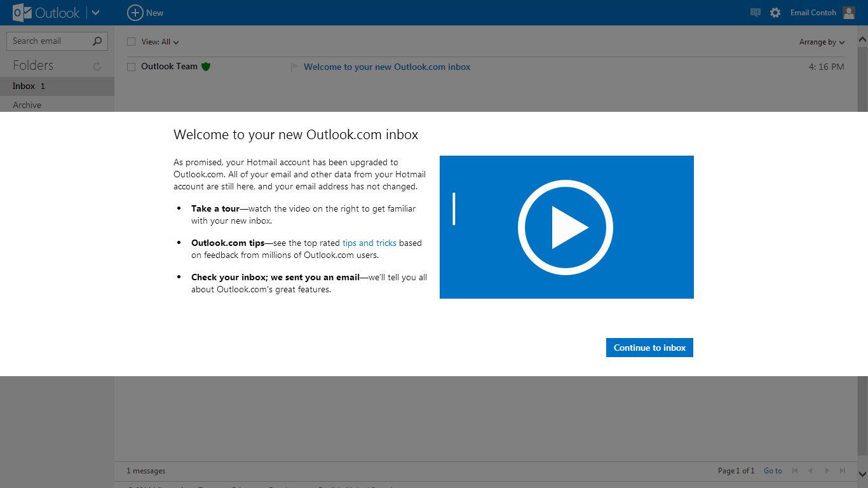Click the 4:16 PM timestamp

pos(826,67)
